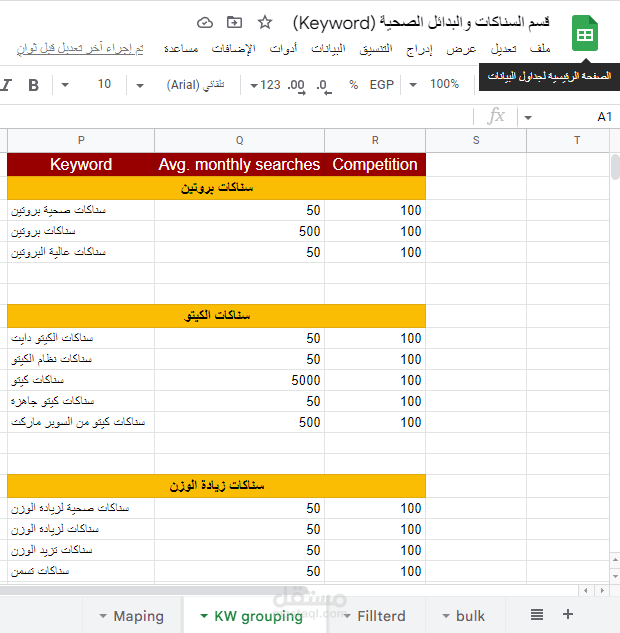
Task: Open more number formats 123 dropdown
Action: (x=265, y=85)
